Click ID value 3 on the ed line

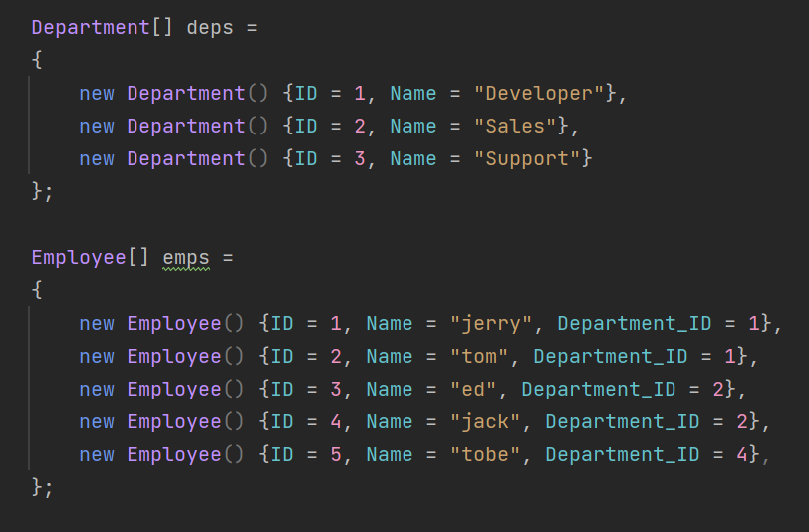(x=336, y=390)
